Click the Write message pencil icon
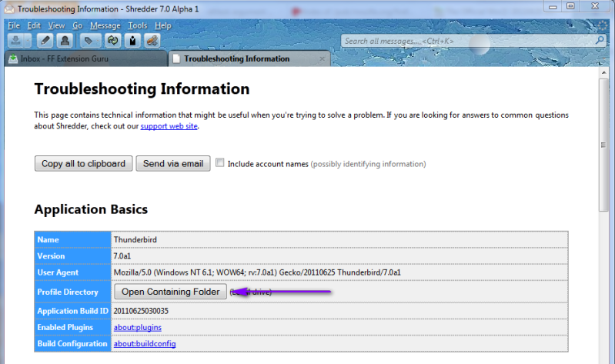The width and height of the screenshot is (615, 364). [45, 40]
